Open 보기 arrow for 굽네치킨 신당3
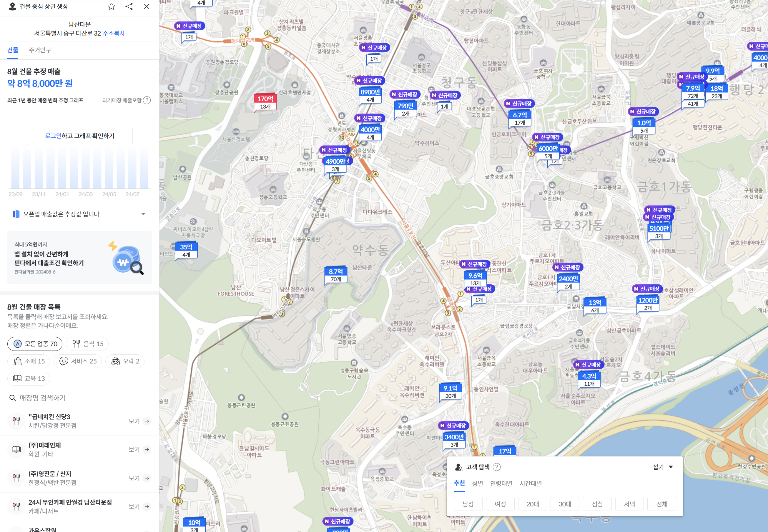 click(x=147, y=421)
